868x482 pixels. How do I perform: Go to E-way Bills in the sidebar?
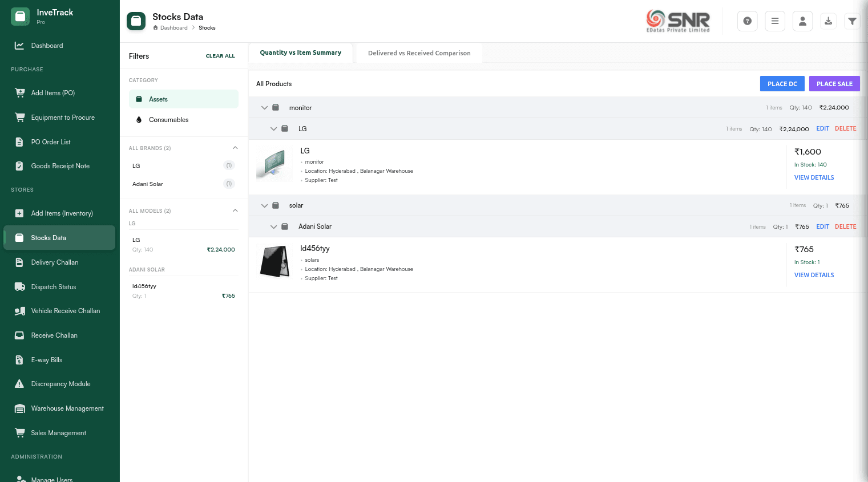tap(46, 360)
